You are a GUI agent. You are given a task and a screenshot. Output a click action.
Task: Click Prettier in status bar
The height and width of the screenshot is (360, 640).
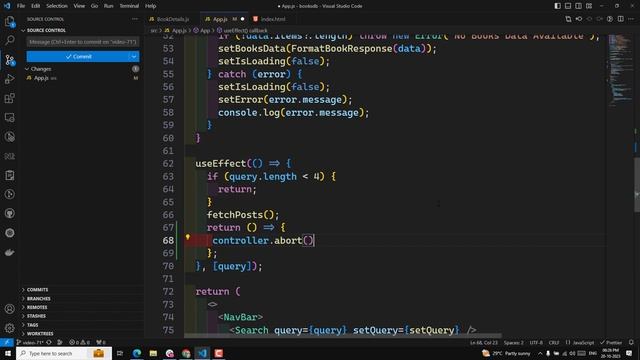coord(611,342)
